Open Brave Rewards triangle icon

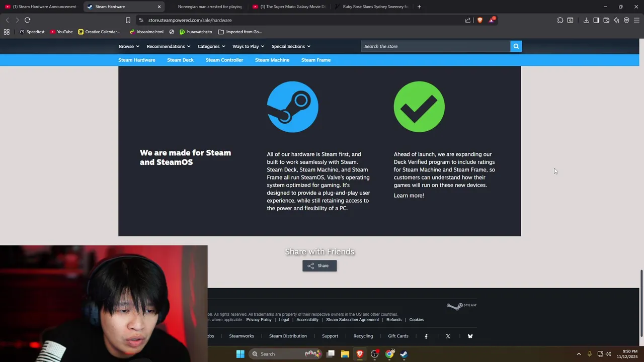pyautogui.click(x=492, y=20)
